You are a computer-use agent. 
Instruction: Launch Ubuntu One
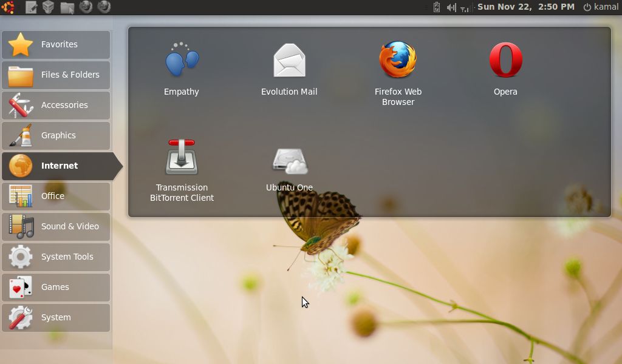point(289,169)
